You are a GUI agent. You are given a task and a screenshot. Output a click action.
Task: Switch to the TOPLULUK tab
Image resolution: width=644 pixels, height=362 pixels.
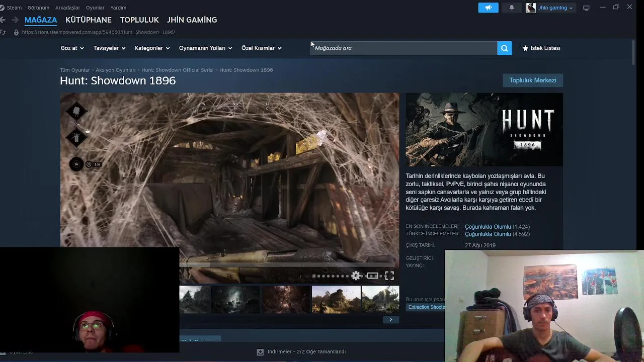[x=139, y=20]
